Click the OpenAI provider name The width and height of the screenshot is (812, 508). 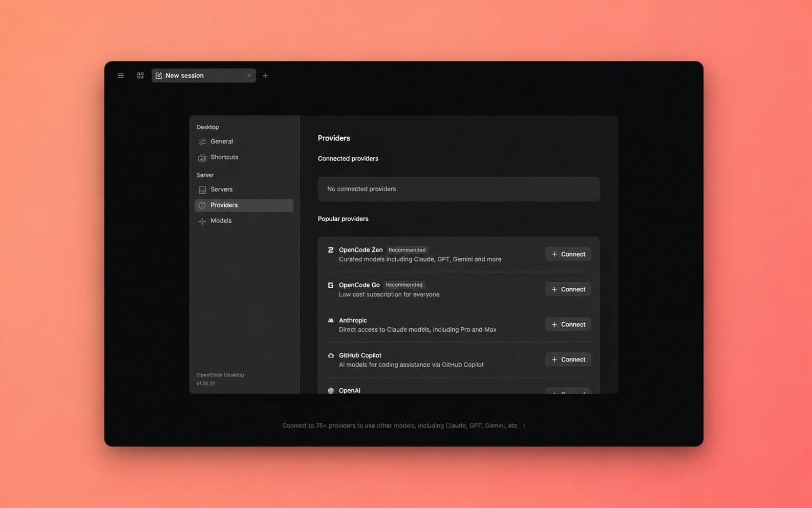(x=350, y=390)
